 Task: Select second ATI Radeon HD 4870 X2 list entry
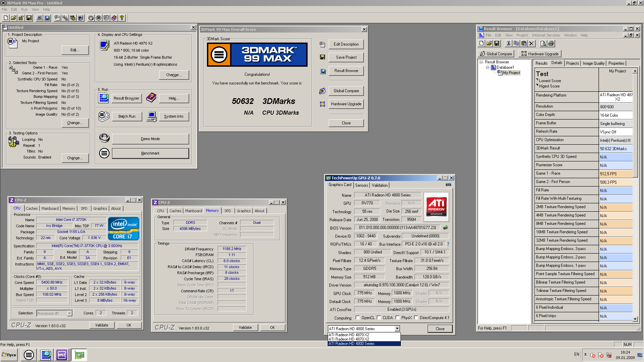coord(364,339)
